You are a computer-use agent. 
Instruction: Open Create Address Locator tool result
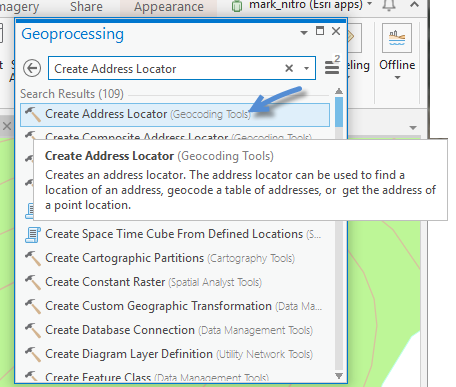pyautogui.click(x=175, y=115)
